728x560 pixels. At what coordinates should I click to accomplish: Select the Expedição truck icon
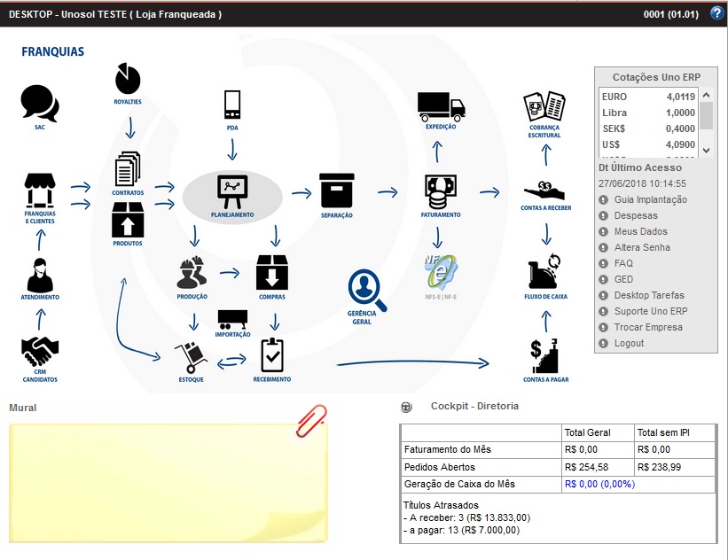(x=441, y=106)
